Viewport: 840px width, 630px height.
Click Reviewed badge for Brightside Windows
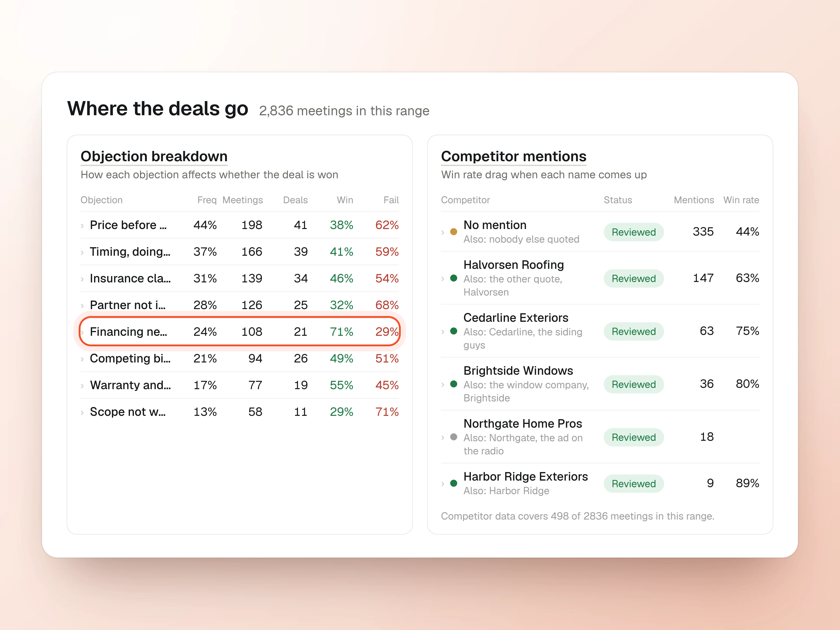click(x=633, y=384)
